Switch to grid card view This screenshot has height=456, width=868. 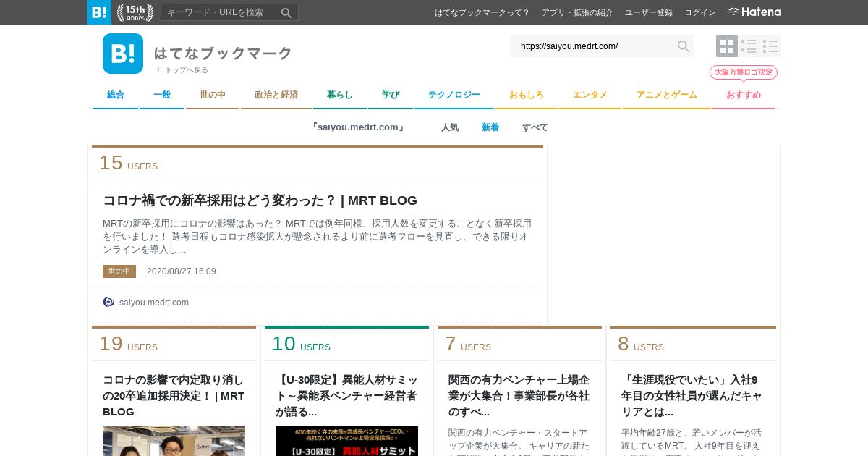[727, 46]
